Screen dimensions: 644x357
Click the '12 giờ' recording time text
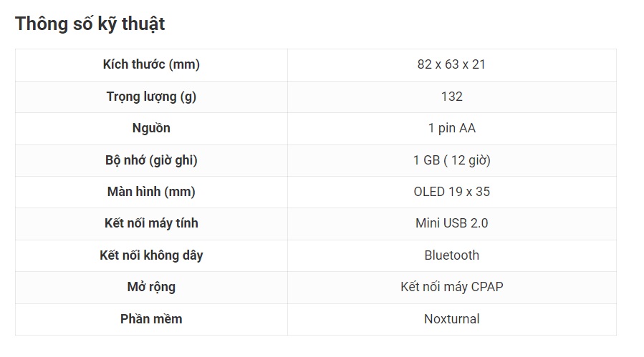pyautogui.click(x=470, y=160)
